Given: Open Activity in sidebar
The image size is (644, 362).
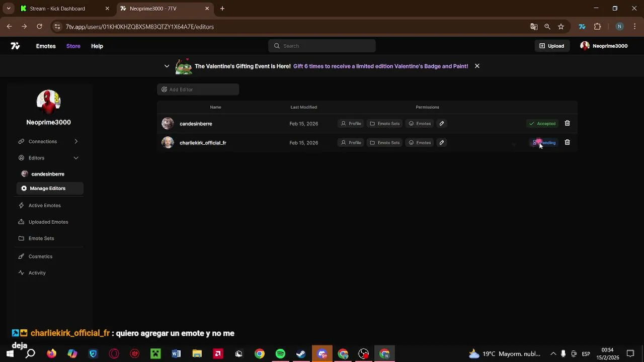Looking at the screenshot, I should point(37,273).
